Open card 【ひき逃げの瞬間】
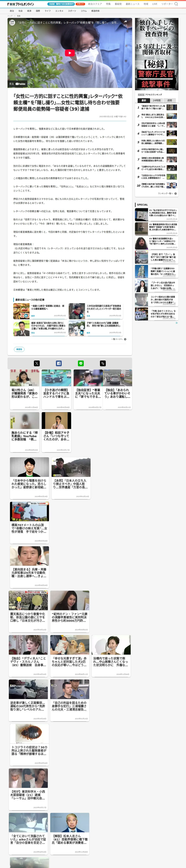Viewport: 186px width, 868px height. 56,390
